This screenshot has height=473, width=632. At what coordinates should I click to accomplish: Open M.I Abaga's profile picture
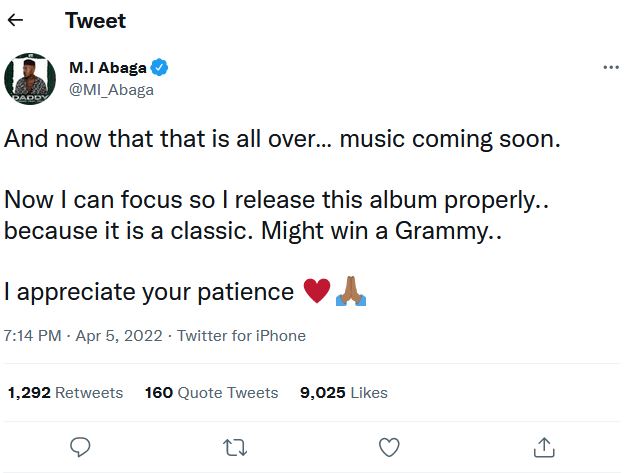(x=29, y=78)
